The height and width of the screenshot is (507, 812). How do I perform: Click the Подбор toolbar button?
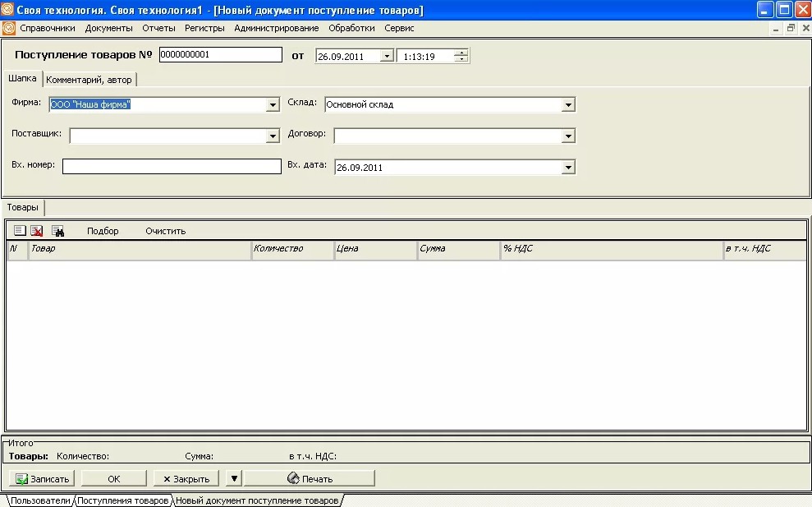[x=103, y=231]
